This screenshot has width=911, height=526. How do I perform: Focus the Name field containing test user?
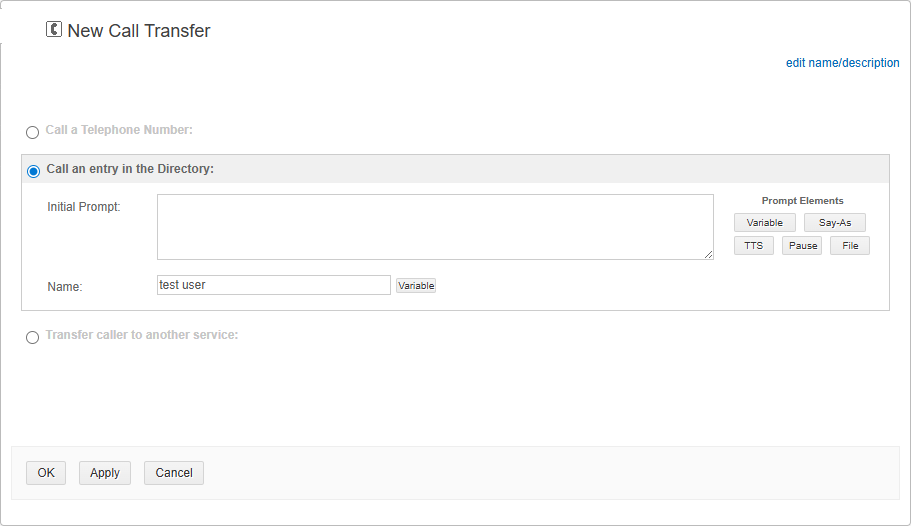click(x=273, y=285)
